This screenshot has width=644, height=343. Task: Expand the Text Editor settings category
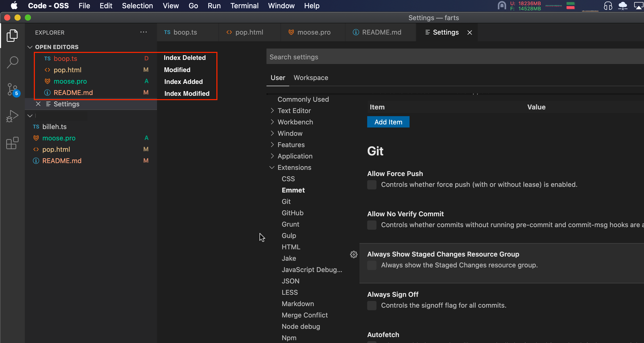point(272,110)
